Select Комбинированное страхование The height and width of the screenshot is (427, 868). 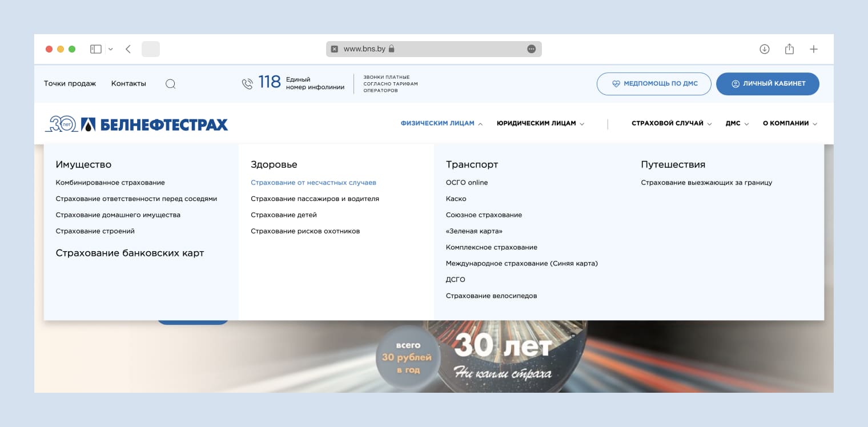pyautogui.click(x=110, y=183)
